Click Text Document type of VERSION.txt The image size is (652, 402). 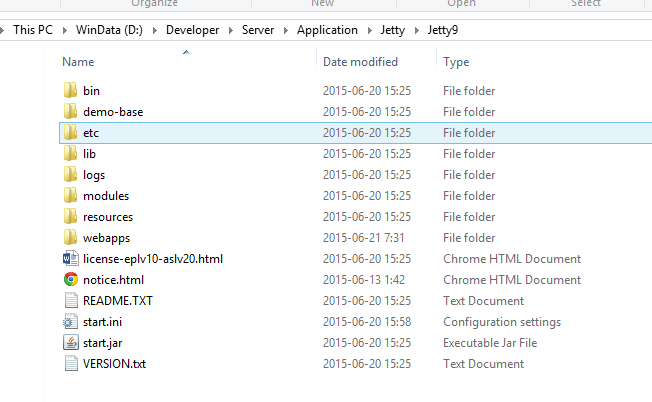click(x=484, y=364)
